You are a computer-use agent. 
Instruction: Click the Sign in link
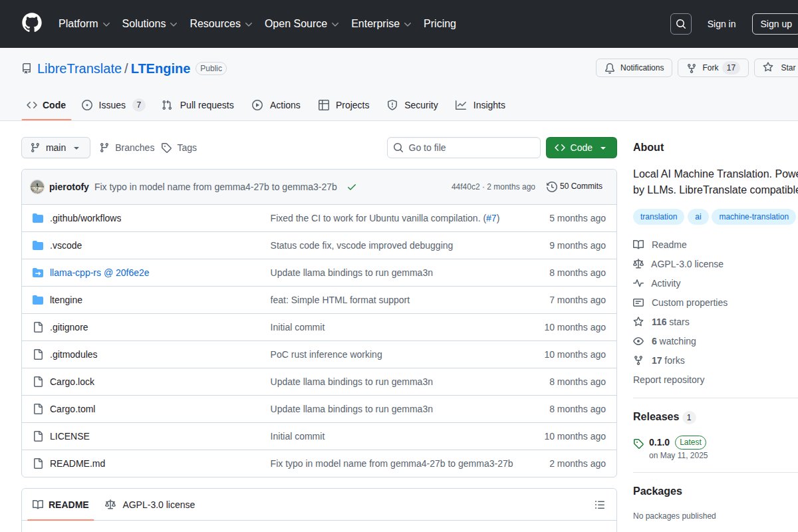tap(722, 24)
